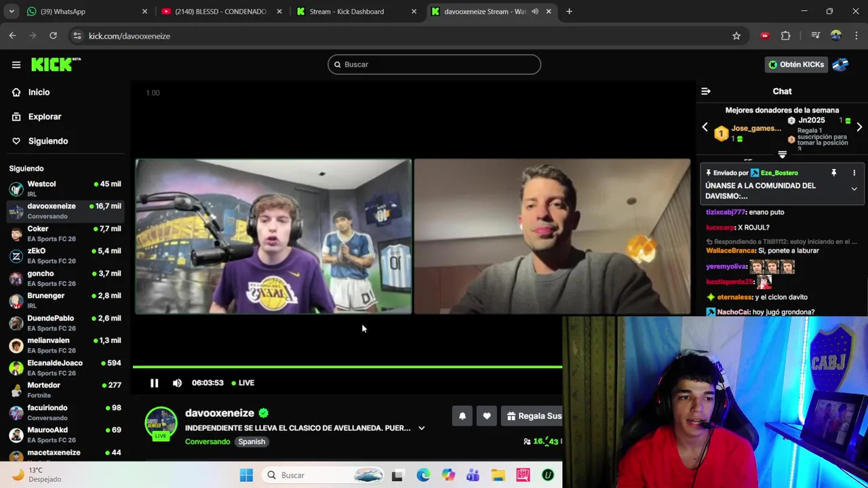Click the Obtén KICKs button
This screenshot has height=488, width=868.
(x=796, y=64)
